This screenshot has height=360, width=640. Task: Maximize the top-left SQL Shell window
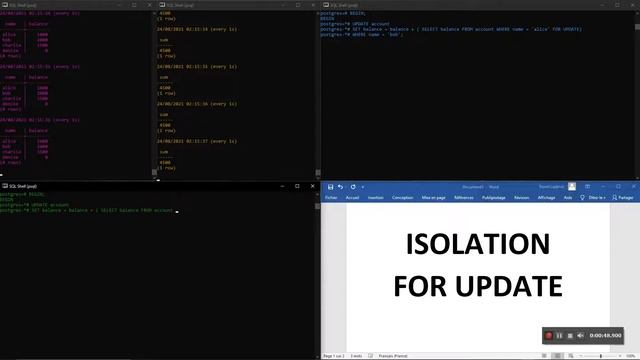[x=134, y=5]
